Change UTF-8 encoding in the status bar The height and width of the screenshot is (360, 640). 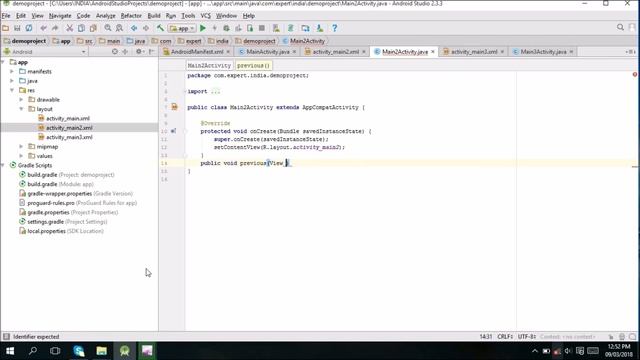point(527,337)
